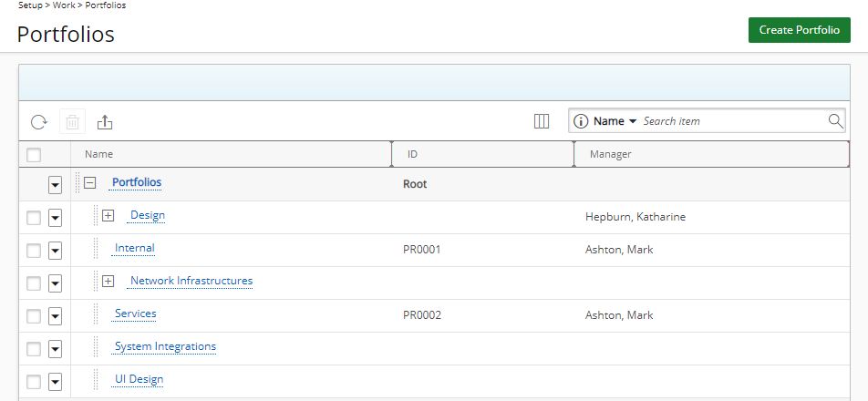
Task: Expand the Network Infrastructures node
Action: pos(108,282)
